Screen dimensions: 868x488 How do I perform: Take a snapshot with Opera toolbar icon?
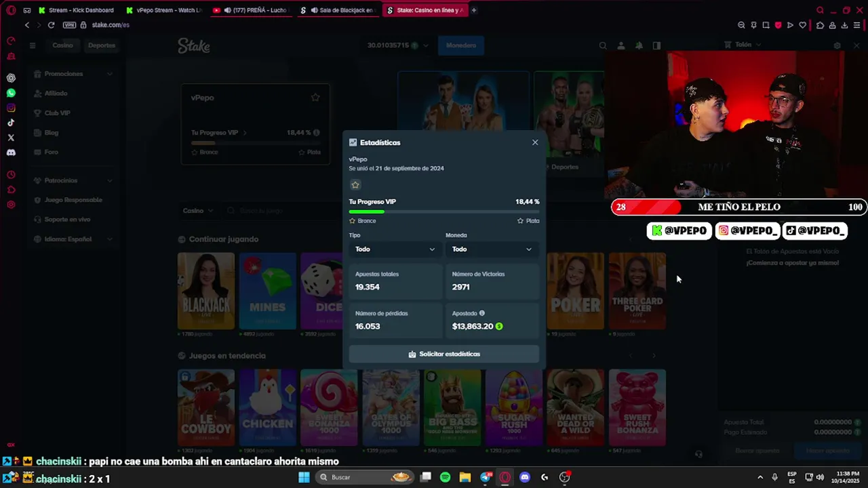pos(766,25)
